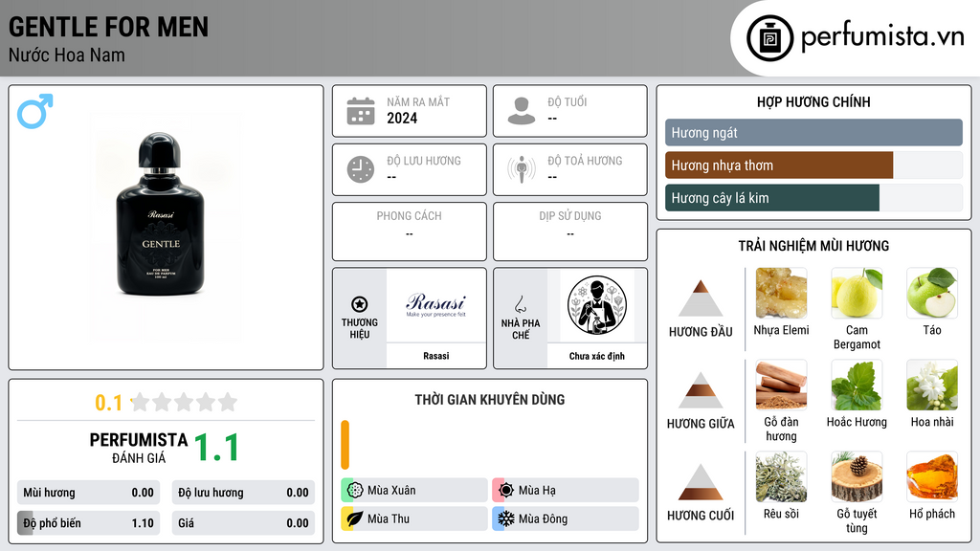Click the PERFUMISTA đánh giá label
The height and width of the screenshot is (551, 980).
point(139,448)
